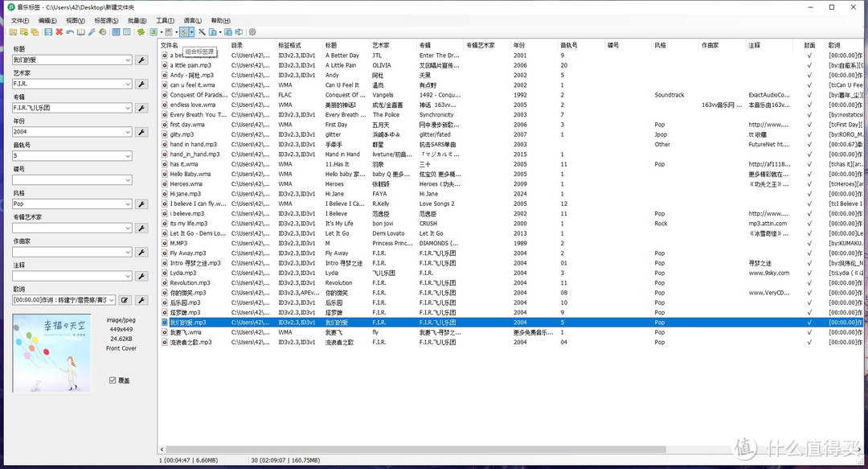The height and width of the screenshot is (469, 868).
Task: Sort by the 艺术家 column header
Action: pos(381,46)
